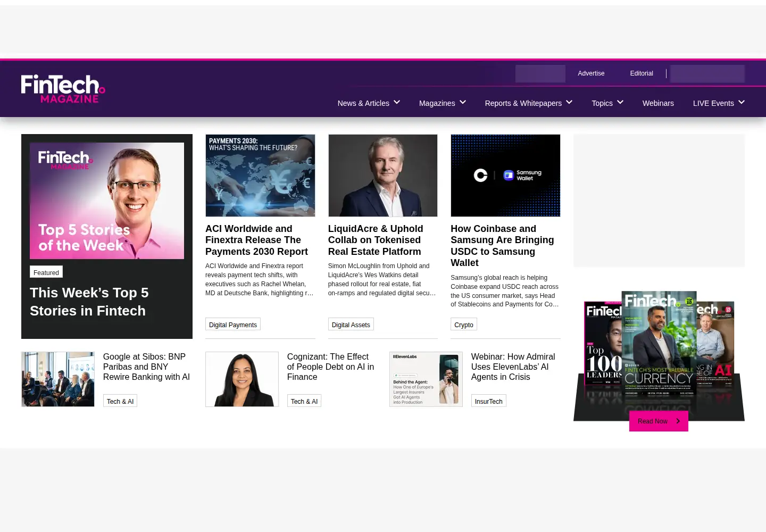The image size is (766, 532).
Task: Click the Advertise link
Action: click(591, 73)
